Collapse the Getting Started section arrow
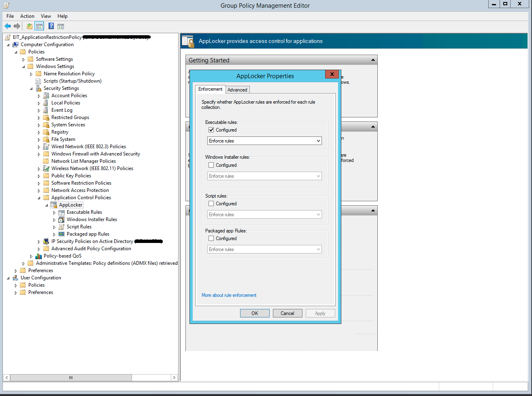The width and height of the screenshot is (532, 396). [x=372, y=60]
